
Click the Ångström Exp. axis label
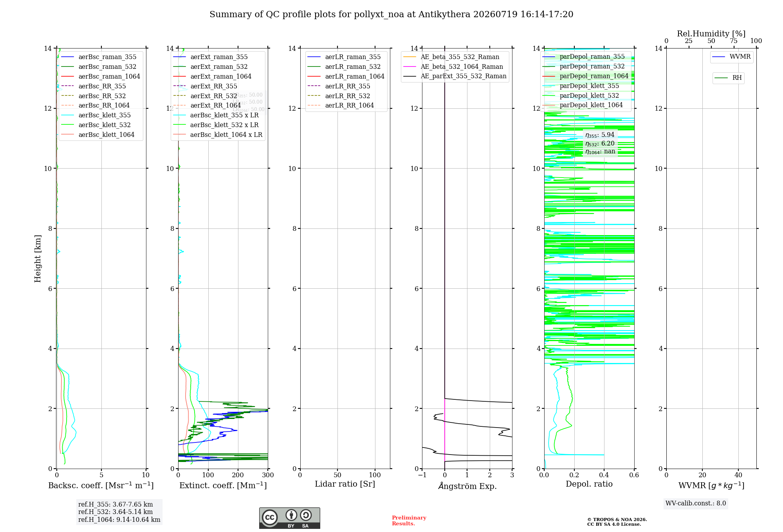pyautogui.click(x=467, y=486)
